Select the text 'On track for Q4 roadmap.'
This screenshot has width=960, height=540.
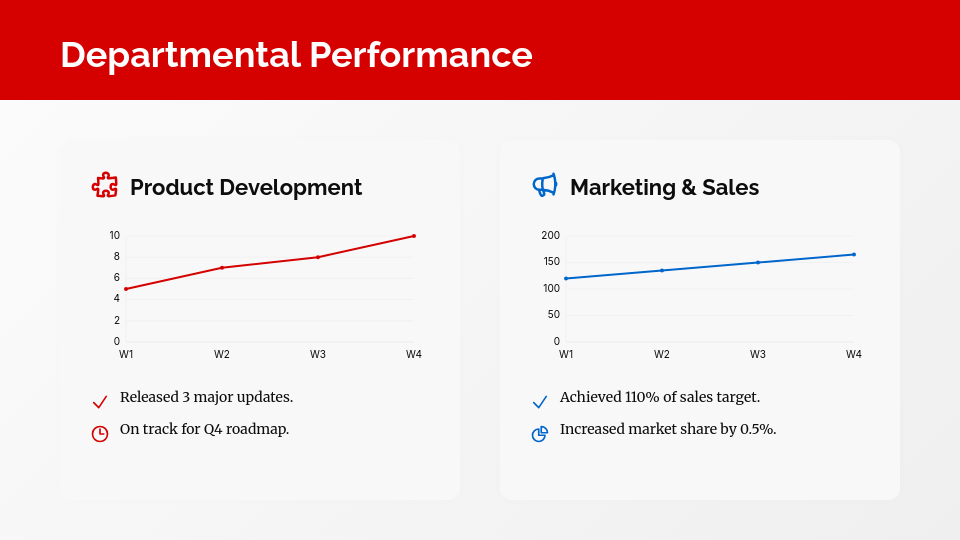point(204,429)
